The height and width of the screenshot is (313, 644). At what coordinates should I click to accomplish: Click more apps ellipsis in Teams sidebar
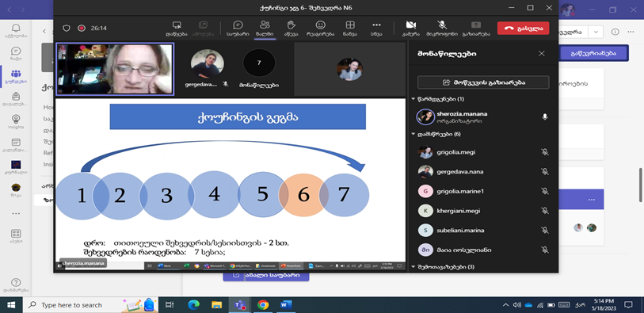pos(16,214)
